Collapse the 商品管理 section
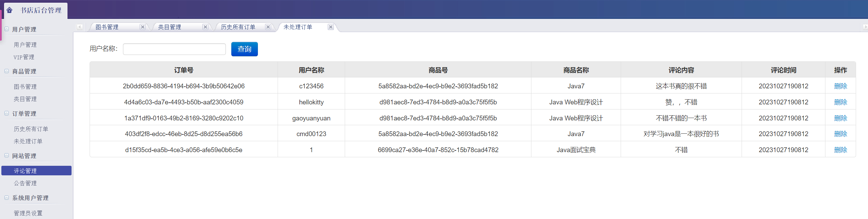This screenshot has width=868, height=219. click(6, 71)
